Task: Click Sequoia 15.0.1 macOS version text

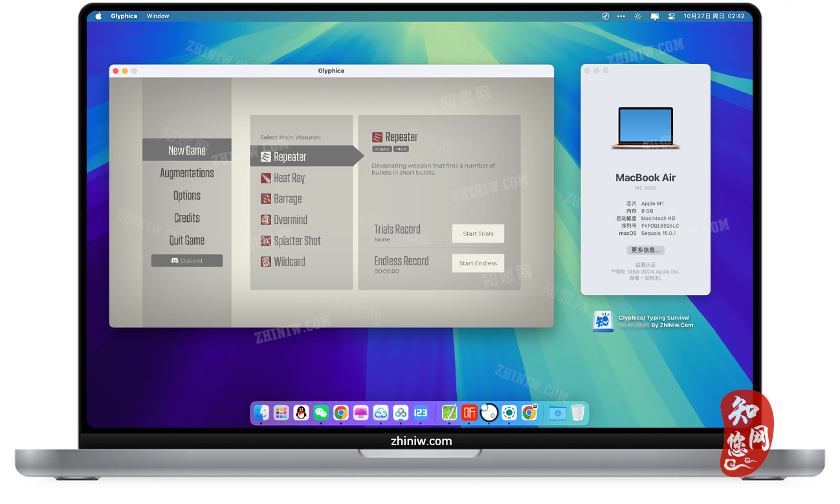Action: pyautogui.click(x=658, y=233)
